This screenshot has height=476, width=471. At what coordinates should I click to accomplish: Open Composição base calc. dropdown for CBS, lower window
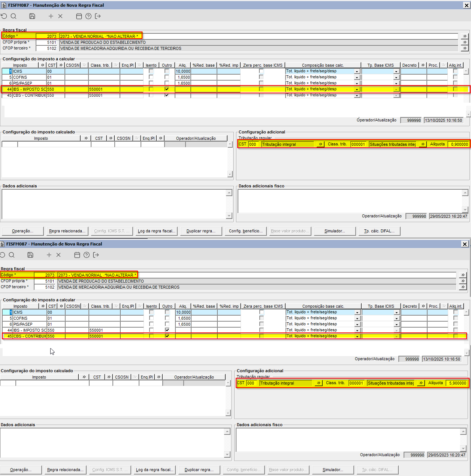coord(357,336)
